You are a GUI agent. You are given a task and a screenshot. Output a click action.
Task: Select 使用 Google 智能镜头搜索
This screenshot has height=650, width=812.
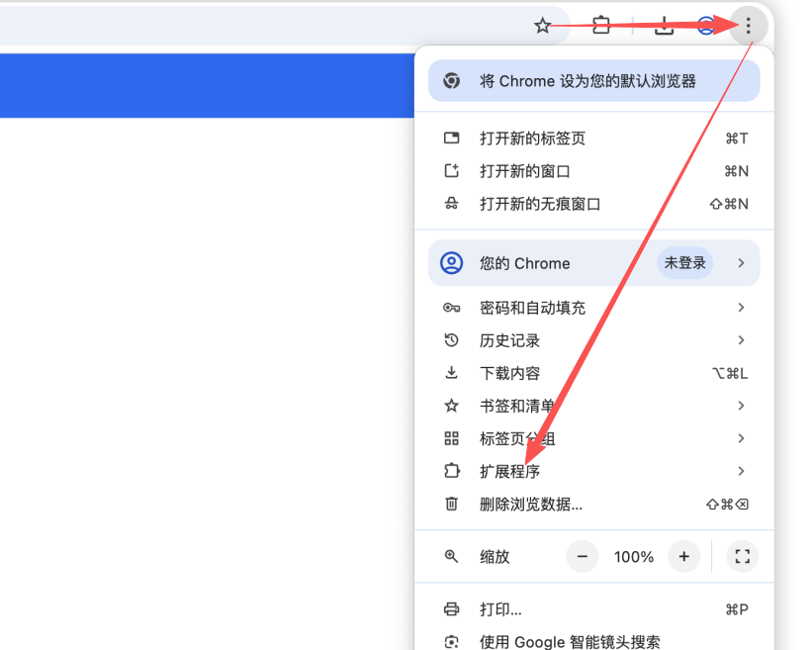tap(594, 642)
